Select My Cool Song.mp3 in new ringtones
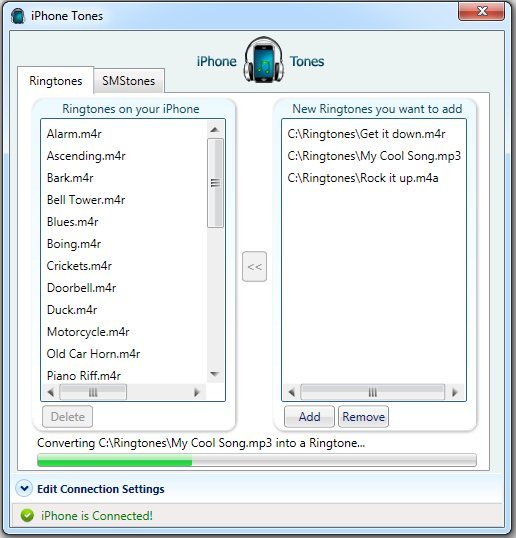This screenshot has width=516, height=538. [374, 156]
